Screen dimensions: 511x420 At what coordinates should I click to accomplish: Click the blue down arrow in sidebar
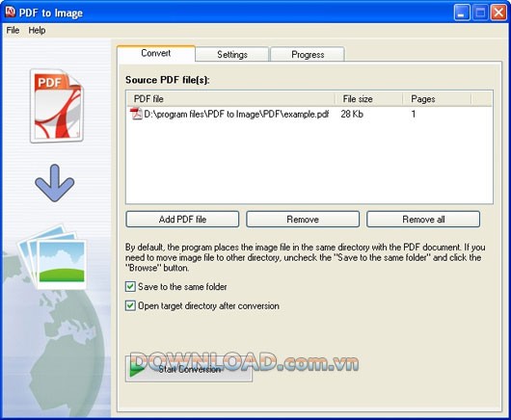pyautogui.click(x=54, y=183)
